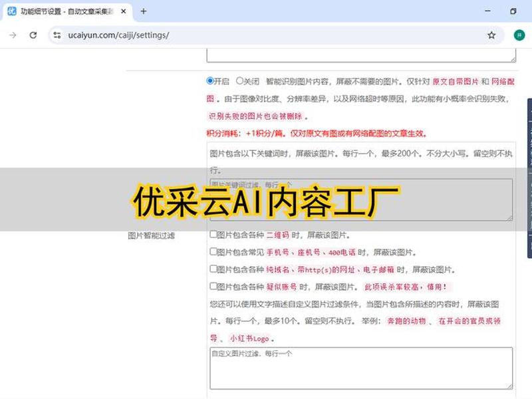Open site information icon in address bar

click(57, 35)
